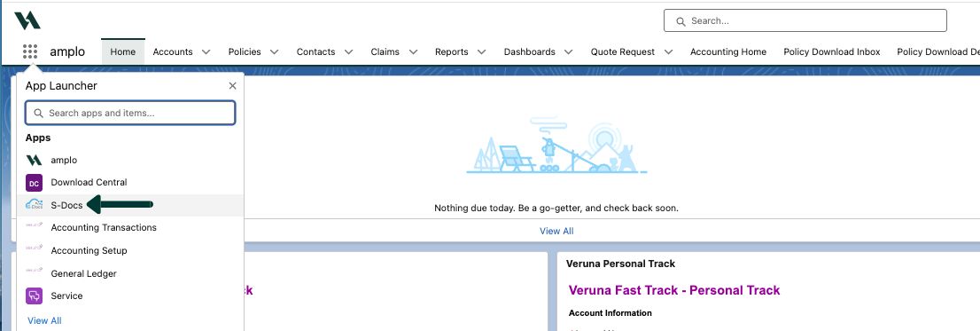Click the magnifier icon in global search

(x=681, y=21)
